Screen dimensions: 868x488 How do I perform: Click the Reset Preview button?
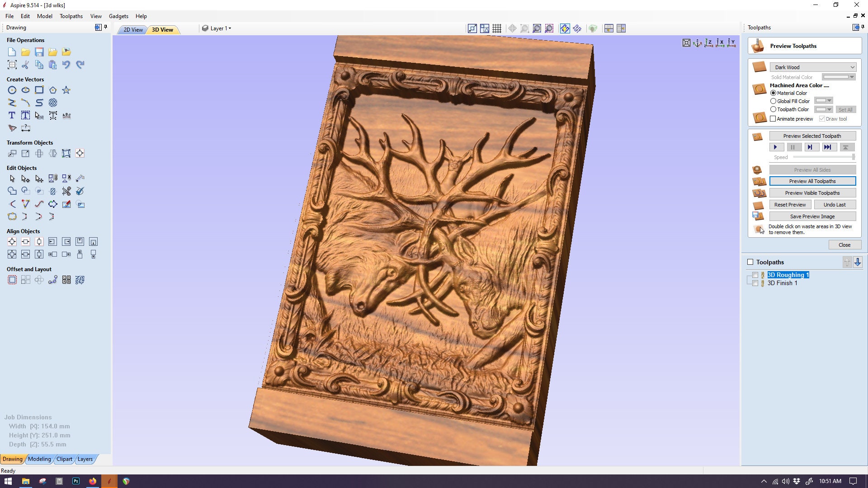(x=789, y=204)
